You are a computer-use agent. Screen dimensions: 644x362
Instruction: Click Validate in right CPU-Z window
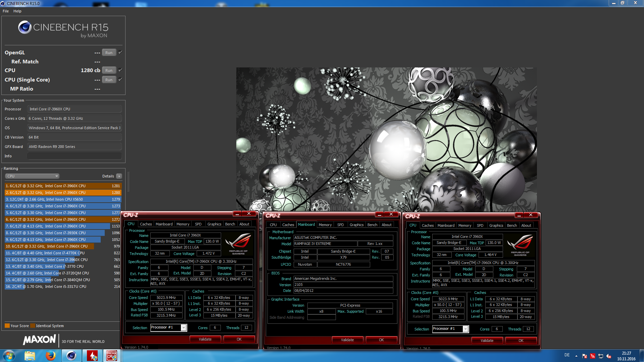click(487, 341)
